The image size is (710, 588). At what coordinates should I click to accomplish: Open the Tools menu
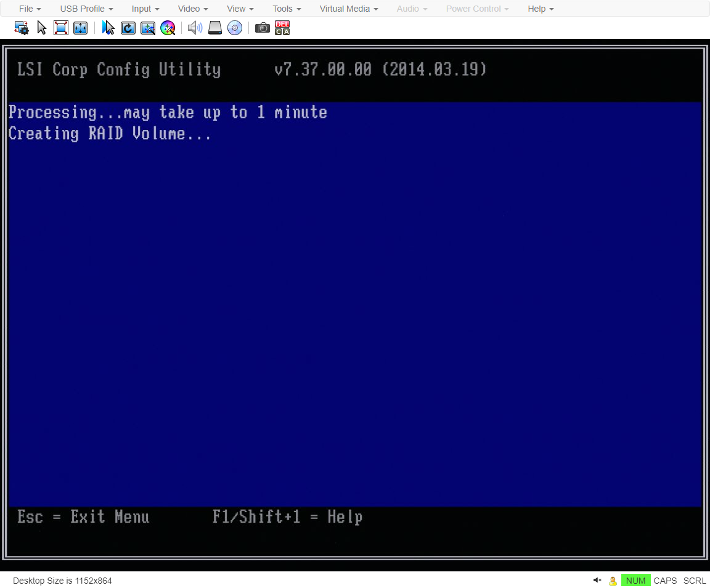tap(287, 9)
